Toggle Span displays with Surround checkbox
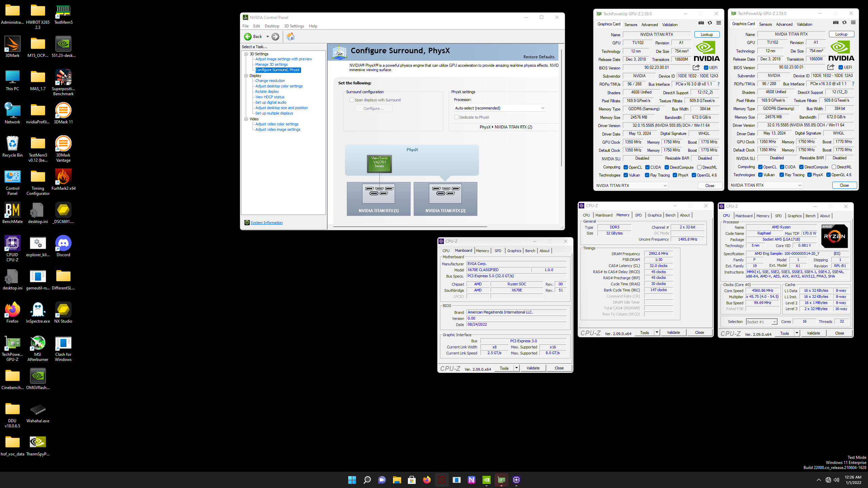Screen dimensions: 868x488 coord(352,100)
